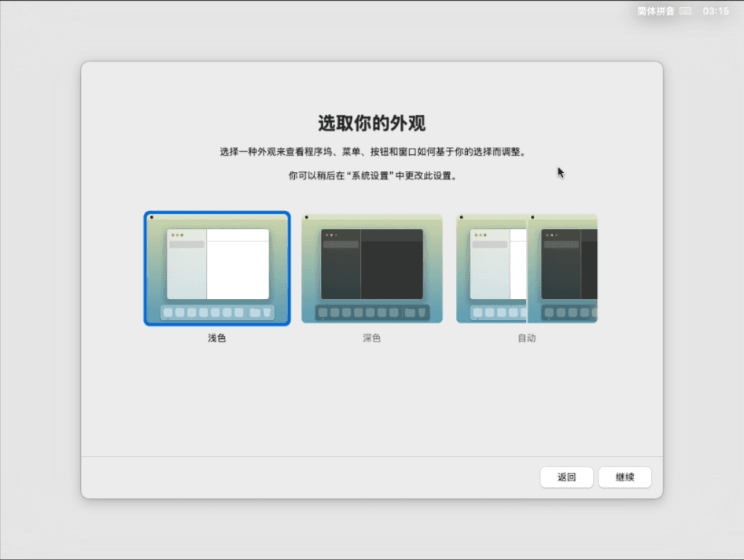Select the Light (浅色) appearance thumbnail
The width and height of the screenshot is (744, 560).
pyautogui.click(x=217, y=268)
